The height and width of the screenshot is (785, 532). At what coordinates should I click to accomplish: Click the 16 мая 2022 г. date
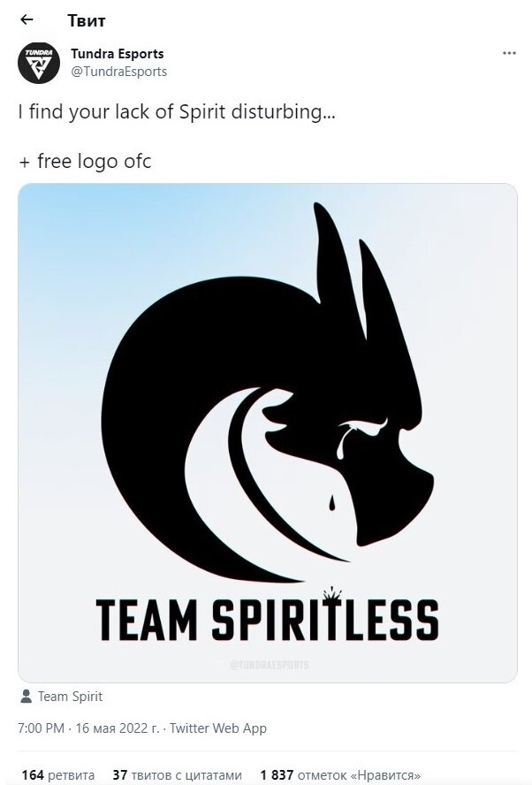118,728
